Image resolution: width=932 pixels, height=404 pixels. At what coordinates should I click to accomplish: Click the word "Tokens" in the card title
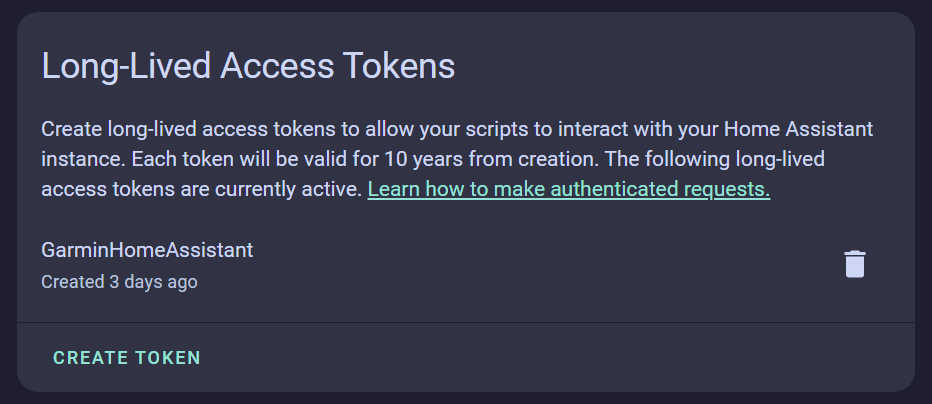pyautogui.click(x=399, y=66)
